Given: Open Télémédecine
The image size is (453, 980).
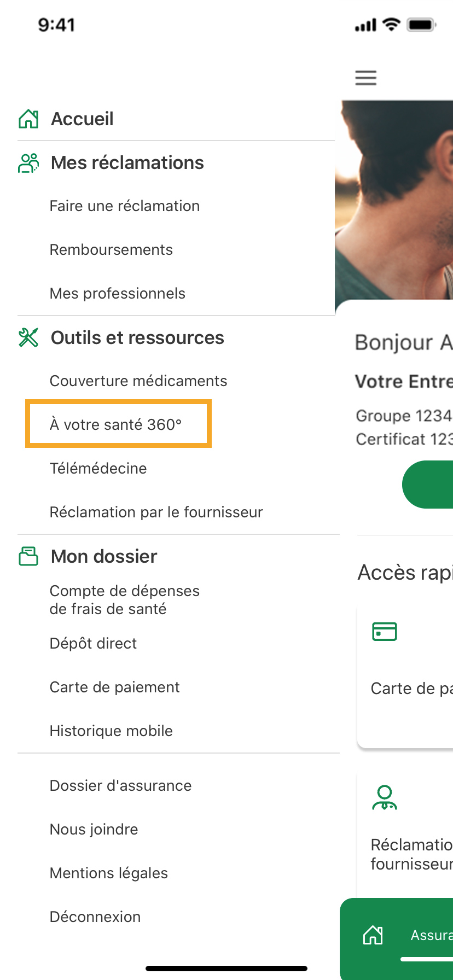Looking at the screenshot, I should pyautogui.click(x=98, y=469).
